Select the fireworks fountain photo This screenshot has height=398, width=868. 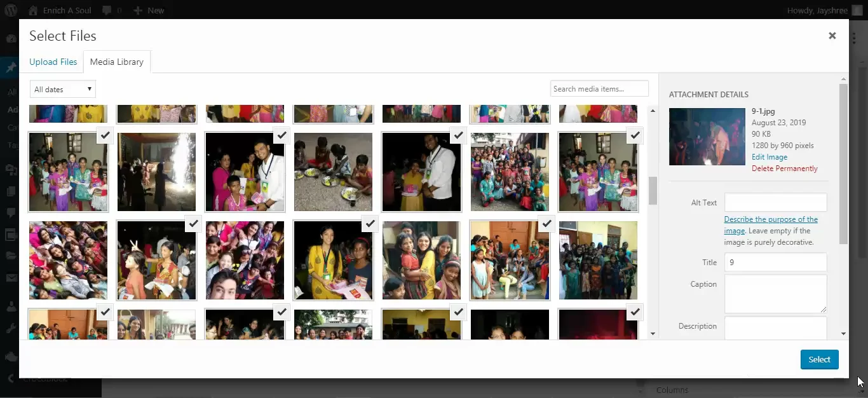(156, 172)
